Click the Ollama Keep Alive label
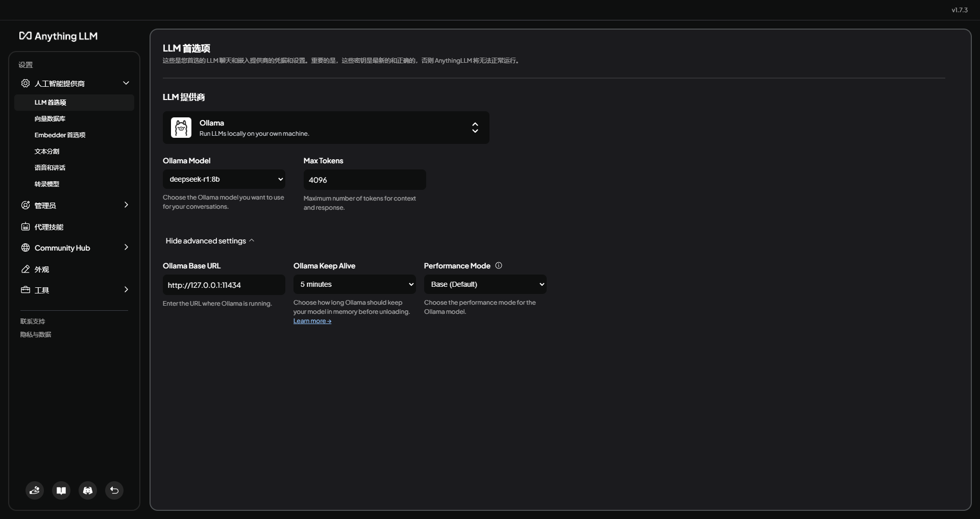This screenshot has width=980, height=519. point(325,266)
